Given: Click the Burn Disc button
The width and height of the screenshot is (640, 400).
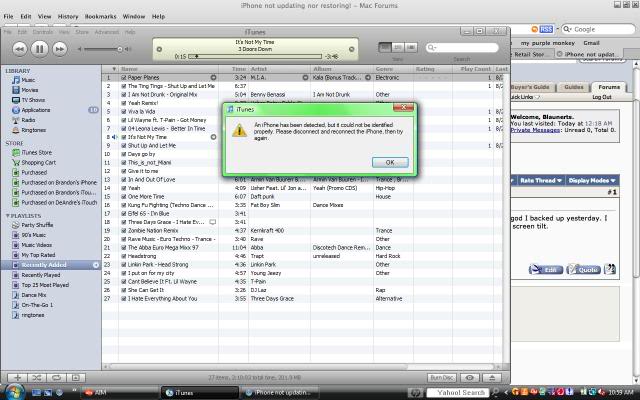Looking at the screenshot, I should pyautogui.click(x=441, y=378).
